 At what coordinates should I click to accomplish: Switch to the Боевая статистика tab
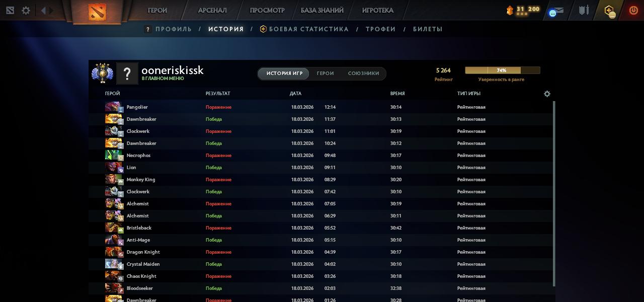pos(308,29)
